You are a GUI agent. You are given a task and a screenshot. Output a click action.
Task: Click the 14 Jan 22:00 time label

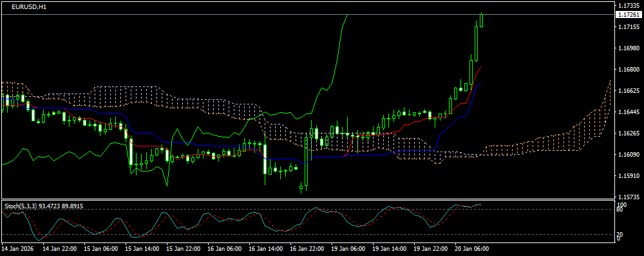(60, 249)
